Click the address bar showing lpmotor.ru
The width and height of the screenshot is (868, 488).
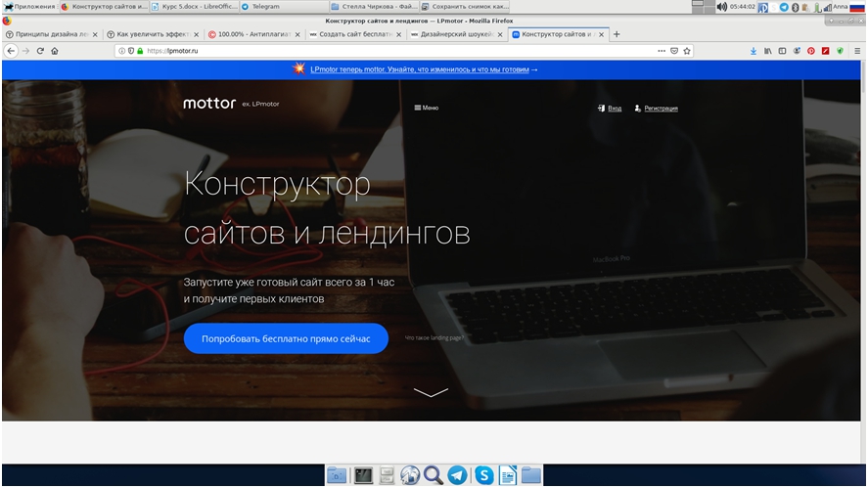(x=391, y=50)
